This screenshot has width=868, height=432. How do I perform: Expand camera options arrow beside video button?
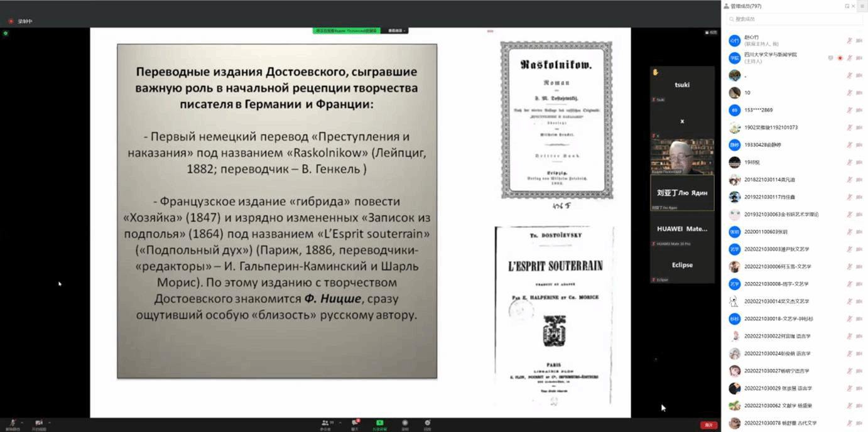pyautogui.click(x=50, y=423)
